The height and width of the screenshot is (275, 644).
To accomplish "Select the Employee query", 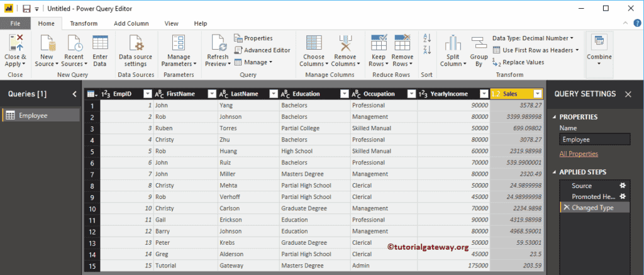I will (x=41, y=116).
